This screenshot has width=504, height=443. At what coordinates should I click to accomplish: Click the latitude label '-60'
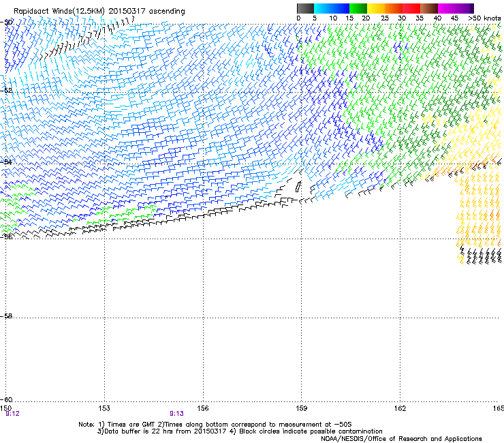pos(6,400)
